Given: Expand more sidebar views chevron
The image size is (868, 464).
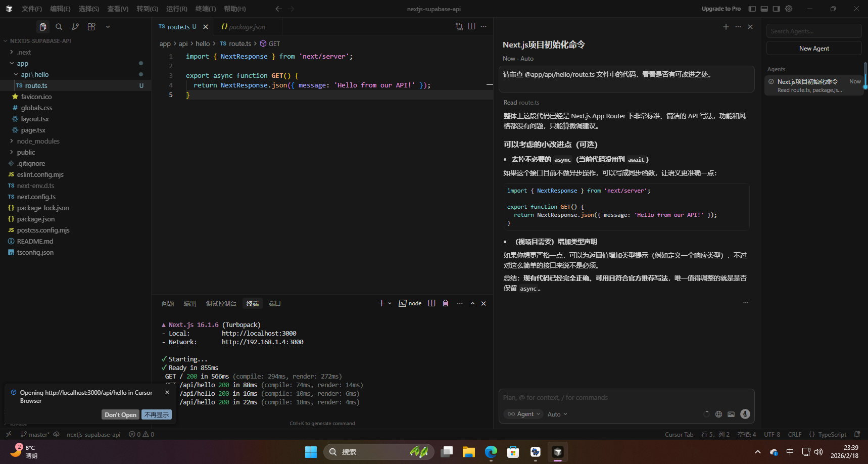Looking at the screenshot, I should [x=108, y=27].
